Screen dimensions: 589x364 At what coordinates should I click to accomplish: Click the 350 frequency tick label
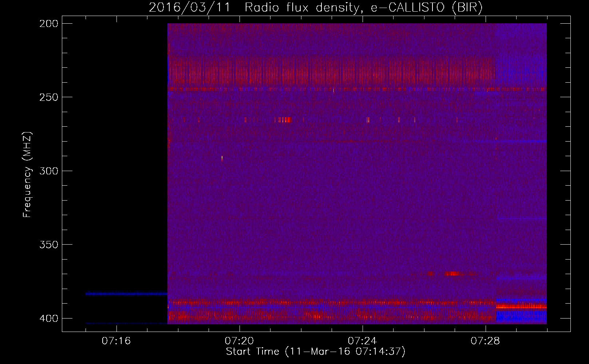pos(49,245)
